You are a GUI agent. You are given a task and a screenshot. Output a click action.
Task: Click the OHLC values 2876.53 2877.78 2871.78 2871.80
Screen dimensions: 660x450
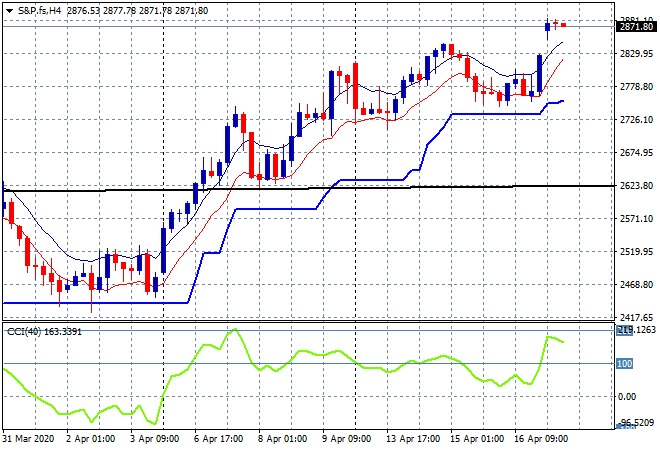click(x=137, y=11)
